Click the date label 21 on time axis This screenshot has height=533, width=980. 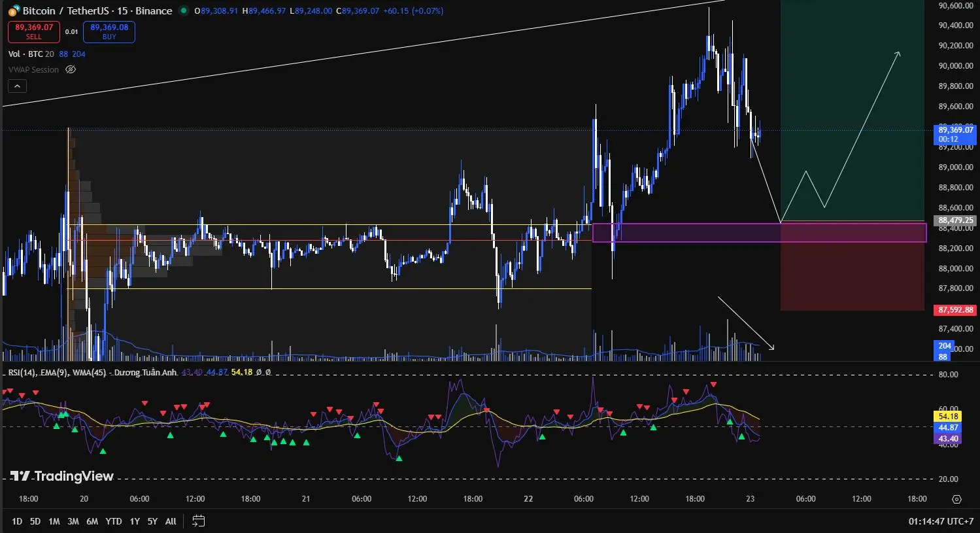[x=306, y=499]
